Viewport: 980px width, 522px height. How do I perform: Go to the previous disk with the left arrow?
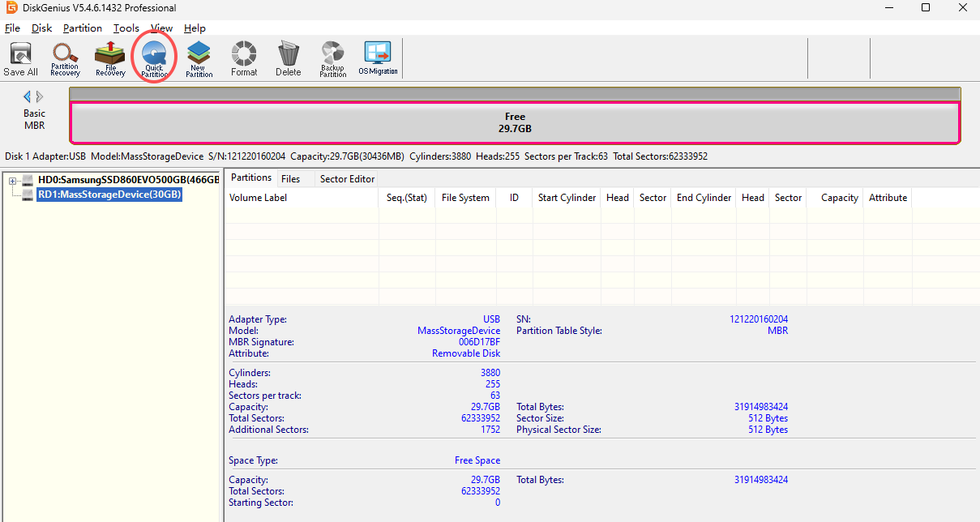[27, 96]
